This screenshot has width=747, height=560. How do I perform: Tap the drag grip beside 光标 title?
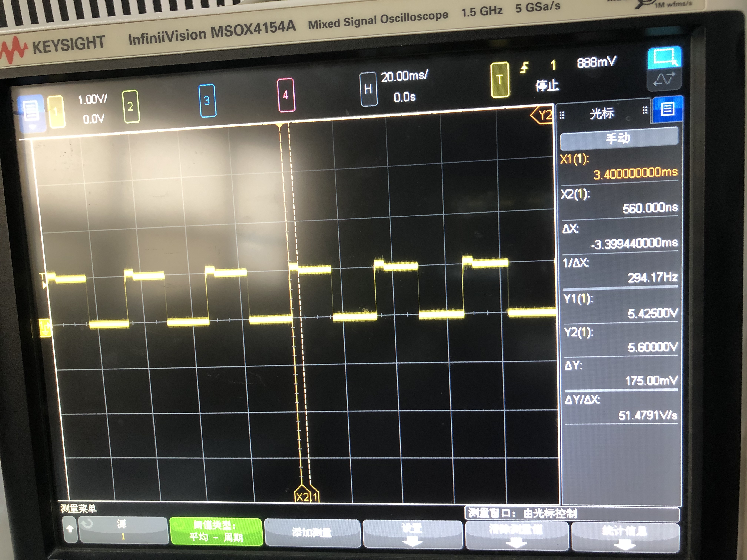click(x=562, y=115)
